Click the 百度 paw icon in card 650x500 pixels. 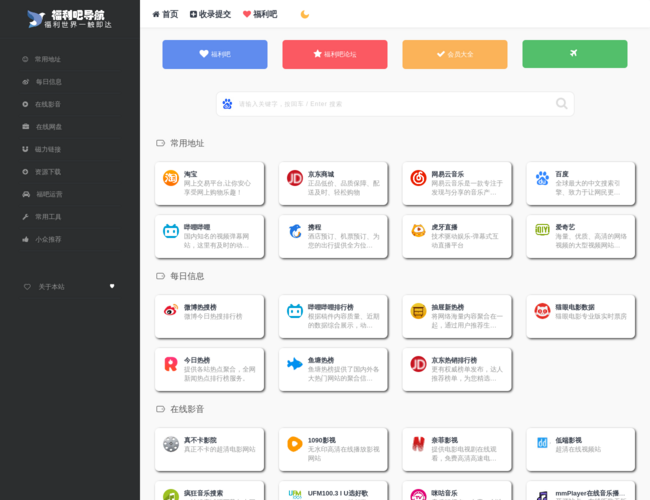coord(542,178)
